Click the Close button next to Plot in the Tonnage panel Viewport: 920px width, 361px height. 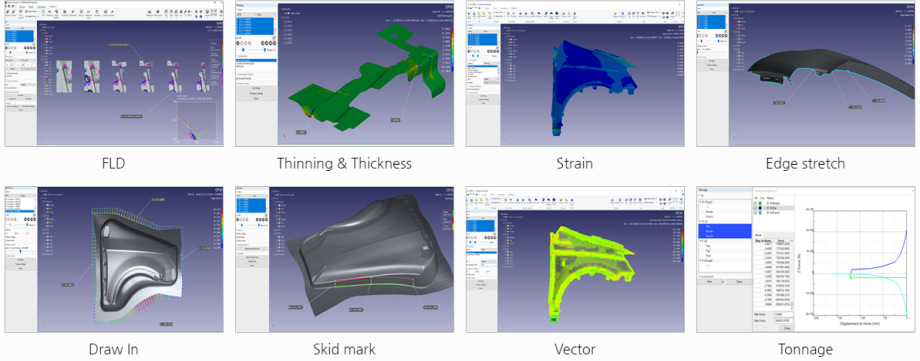click(739, 281)
